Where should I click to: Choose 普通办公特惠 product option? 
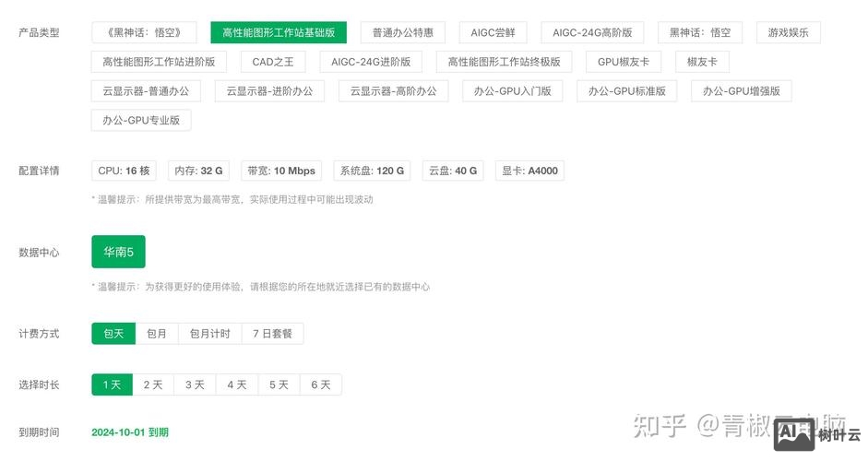[x=402, y=33]
